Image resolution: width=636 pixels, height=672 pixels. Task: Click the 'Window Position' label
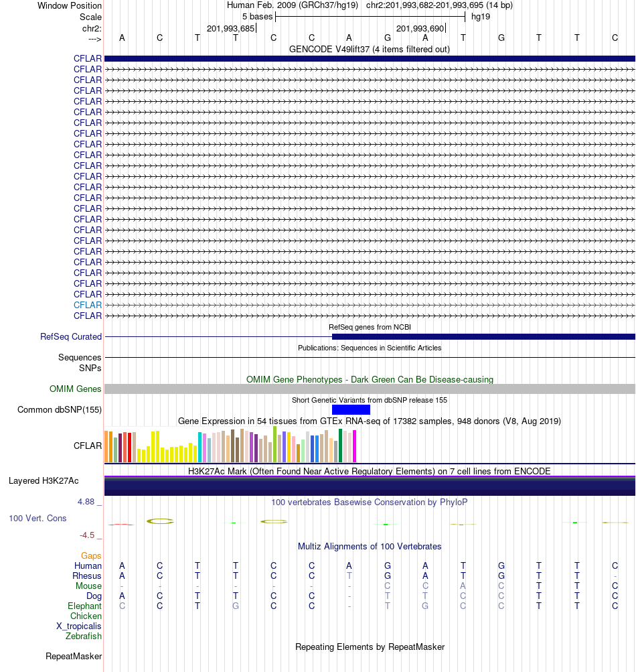(70, 5)
